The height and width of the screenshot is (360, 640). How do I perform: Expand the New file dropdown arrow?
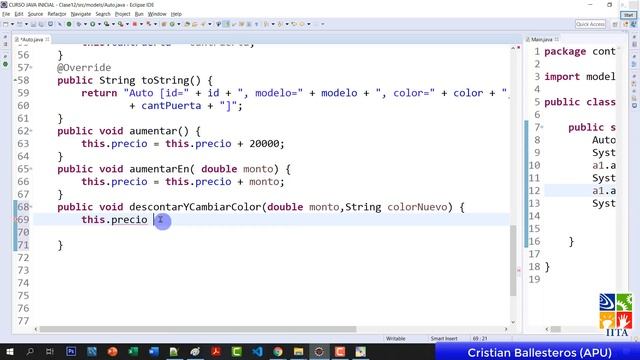point(12,24)
